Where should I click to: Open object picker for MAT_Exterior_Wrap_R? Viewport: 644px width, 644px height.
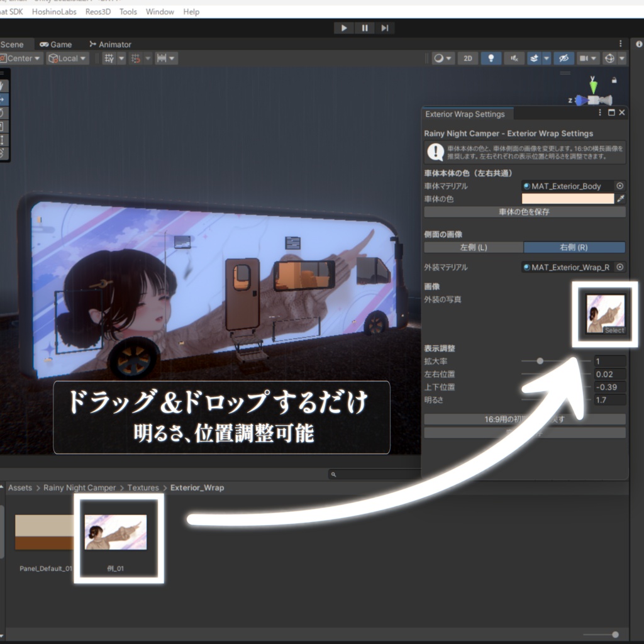(x=619, y=267)
